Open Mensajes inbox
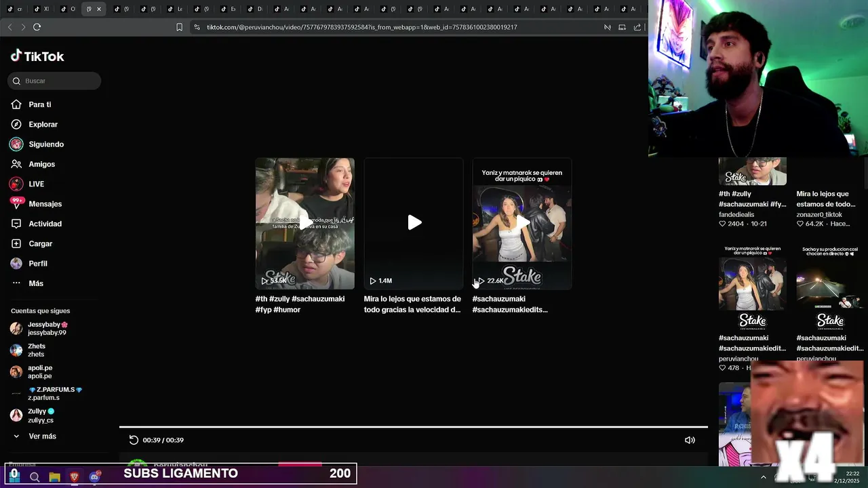Image resolution: width=868 pixels, height=488 pixels. [45, 204]
